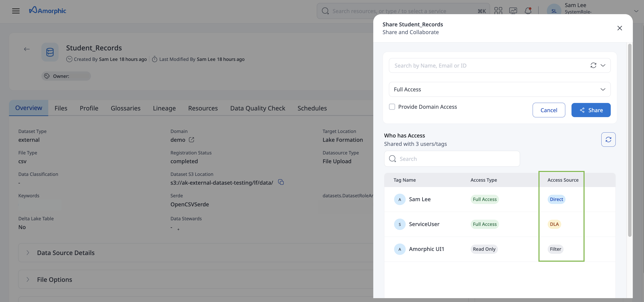Open the services grid icon
Image resolution: width=644 pixels, height=302 pixels.
498,11
